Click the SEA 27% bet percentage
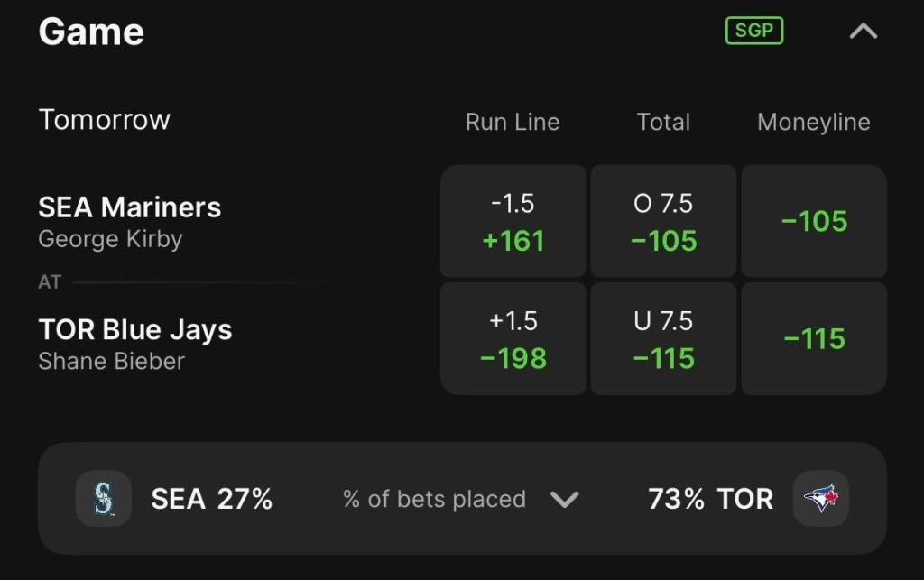The image size is (924, 580). point(211,499)
